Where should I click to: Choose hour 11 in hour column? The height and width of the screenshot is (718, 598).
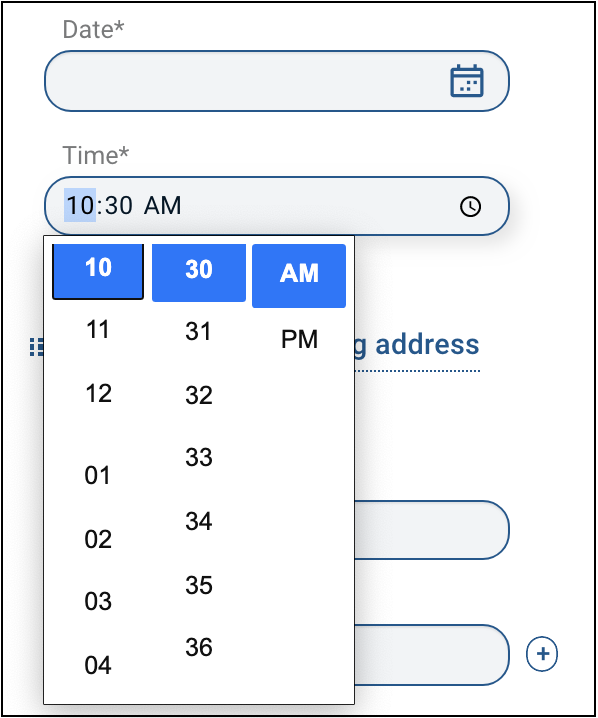click(98, 330)
